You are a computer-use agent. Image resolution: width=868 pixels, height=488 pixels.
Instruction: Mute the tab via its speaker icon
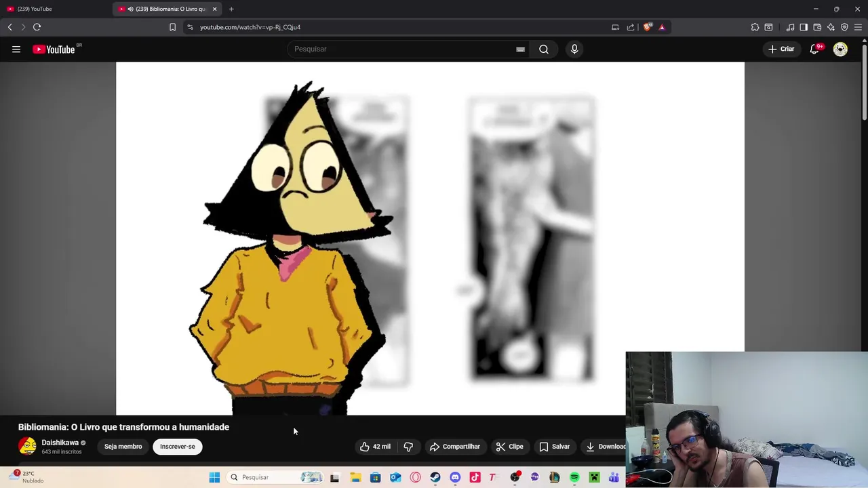[130, 9]
